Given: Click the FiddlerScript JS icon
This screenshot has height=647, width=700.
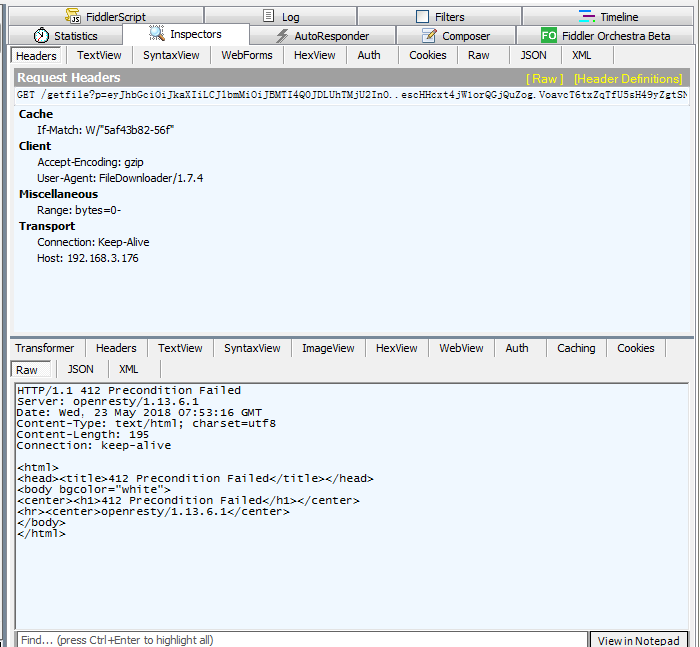Looking at the screenshot, I should (73, 16).
